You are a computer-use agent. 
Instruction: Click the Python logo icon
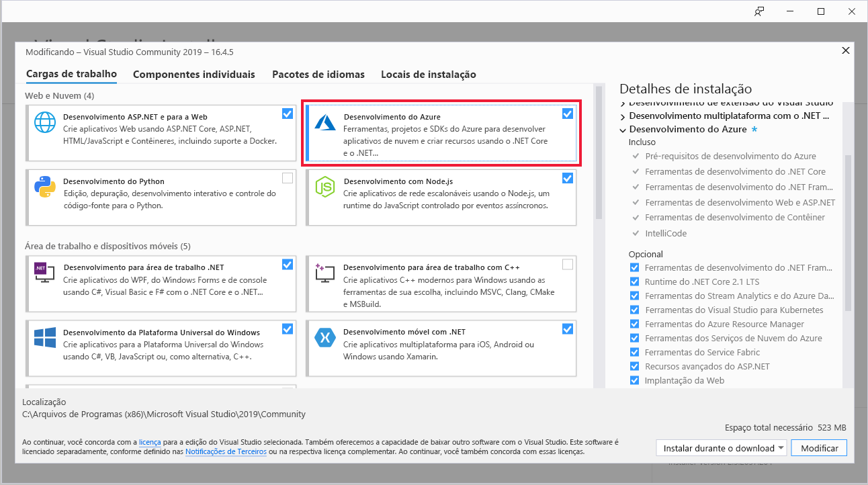(45, 188)
